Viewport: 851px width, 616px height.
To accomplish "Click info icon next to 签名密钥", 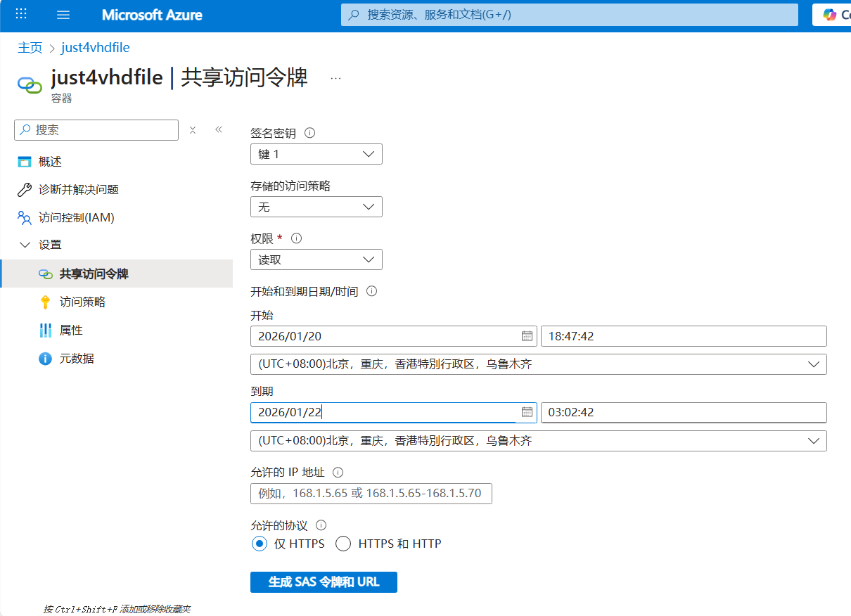I will coord(309,133).
